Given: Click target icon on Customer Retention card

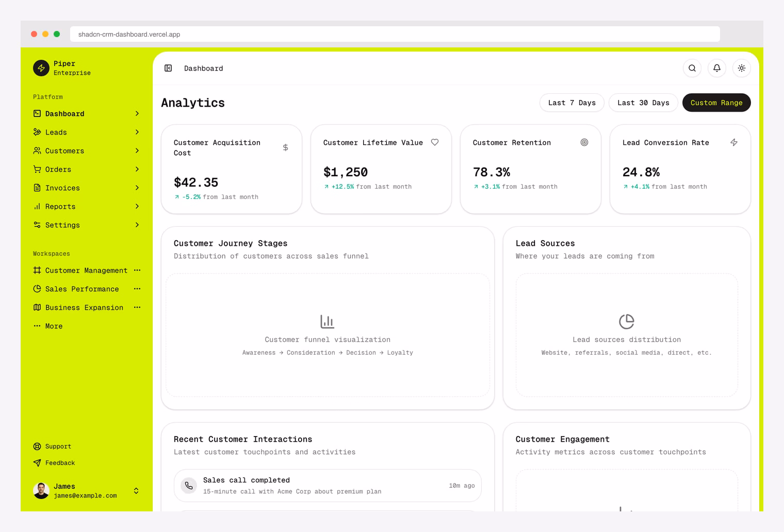Looking at the screenshot, I should [x=584, y=142].
